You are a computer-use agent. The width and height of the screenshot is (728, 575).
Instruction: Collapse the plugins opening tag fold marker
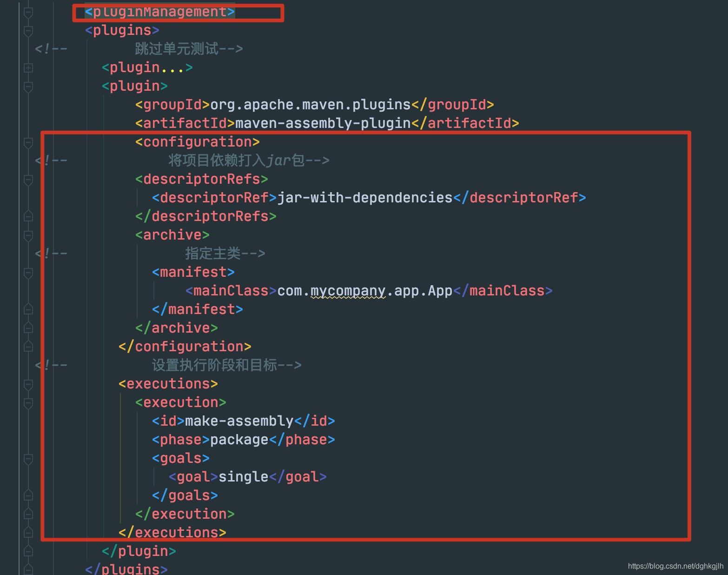tap(28, 31)
